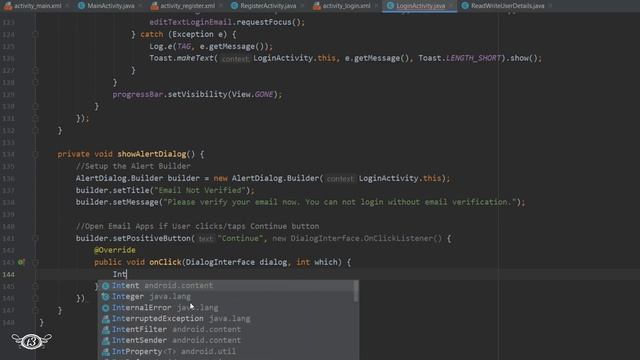Screen dimensions: 640x360
Task: Click line number 144 in the gutter
Action: [x=8, y=274]
